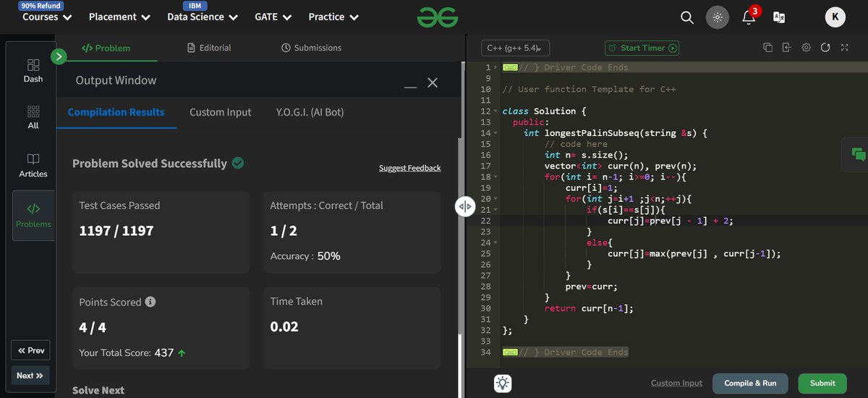The width and height of the screenshot is (868, 398).
Task: Toggle editor fullscreen expand icon
Action: pyautogui.click(x=844, y=48)
